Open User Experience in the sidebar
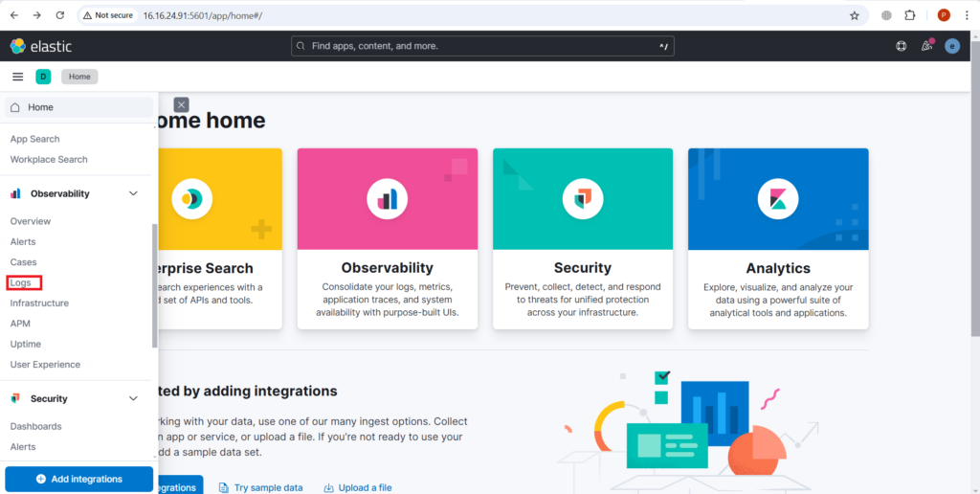 [45, 365]
